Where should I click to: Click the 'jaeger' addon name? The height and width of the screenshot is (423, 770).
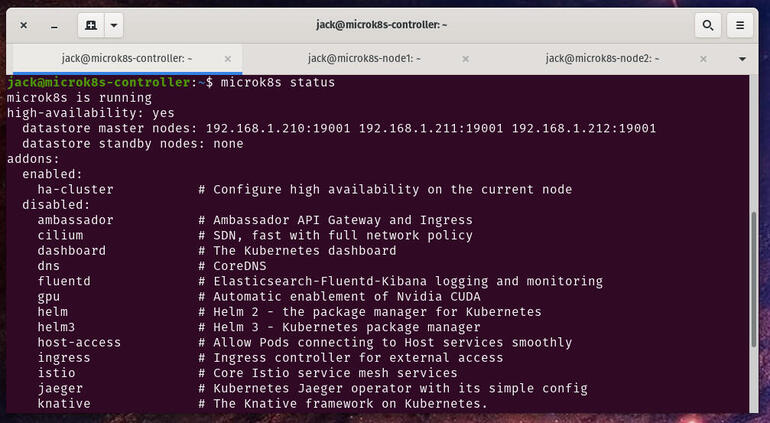[x=60, y=388]
